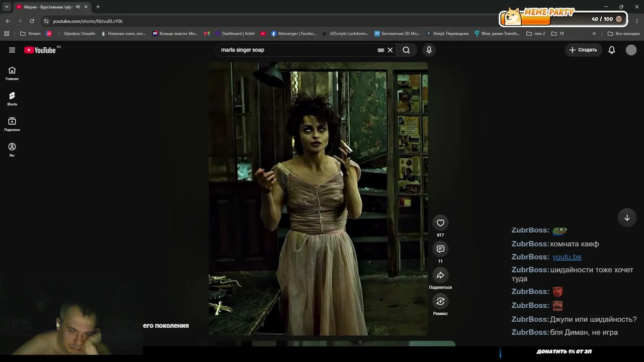Image resolution: width=644 pixels, height=362 pixels.
Task: Open the youtu.be link in chat
Action: (567, 257)
